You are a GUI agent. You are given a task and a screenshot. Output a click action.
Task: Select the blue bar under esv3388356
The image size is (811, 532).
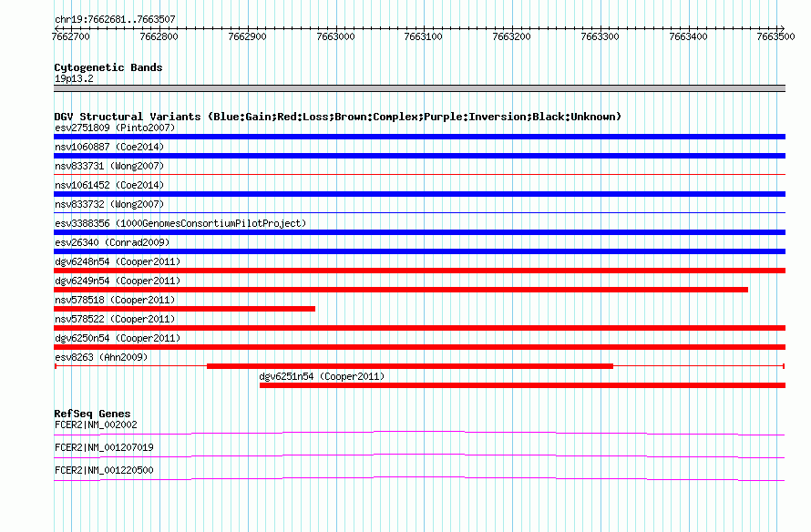(419, 232)
